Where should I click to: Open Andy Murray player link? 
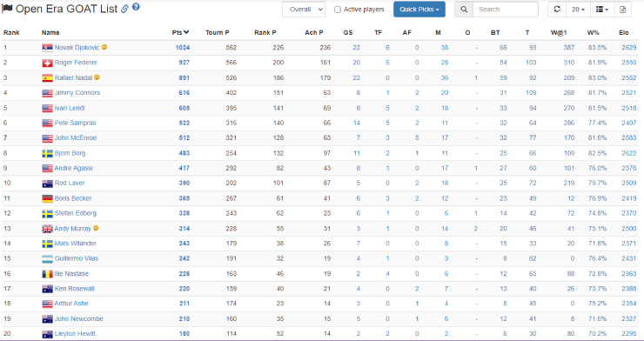pos(73,229)
